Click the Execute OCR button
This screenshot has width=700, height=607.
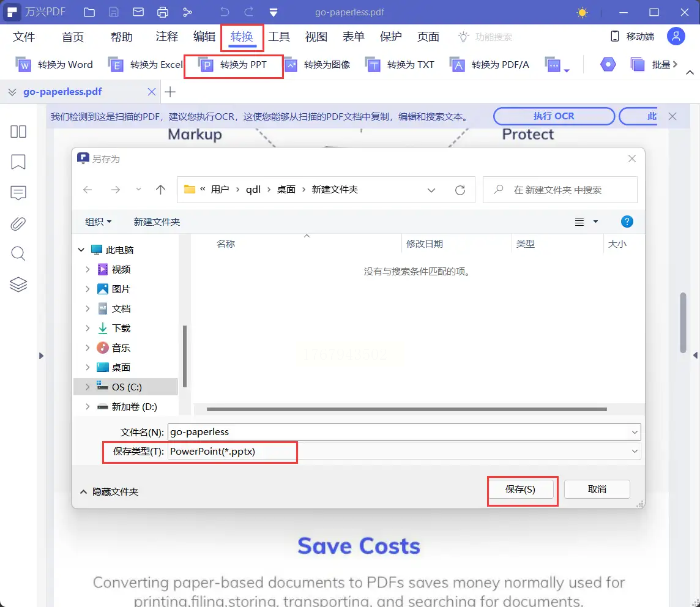tap(554, 116)
